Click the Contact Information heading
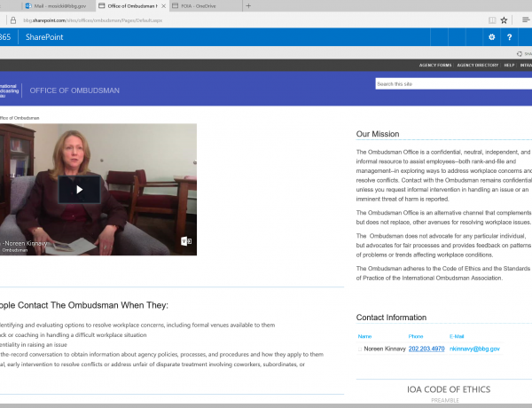Viewport: 532px width, 408px height. 391,318
